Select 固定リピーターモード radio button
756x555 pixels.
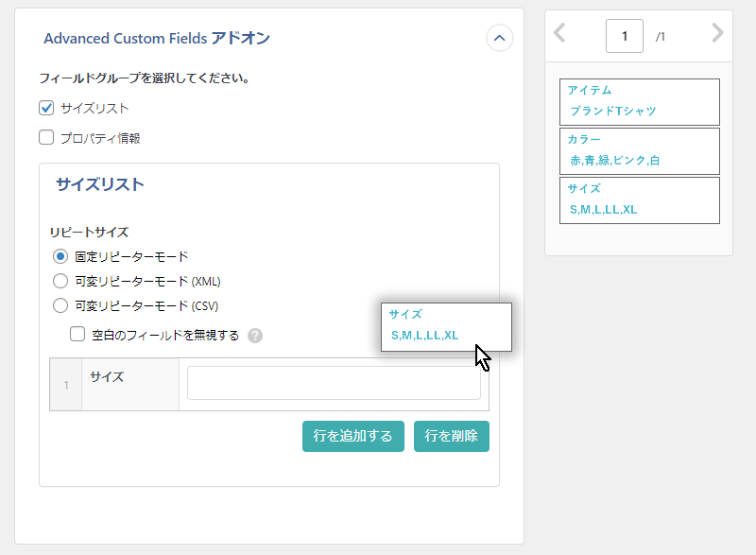pos(60,256)
